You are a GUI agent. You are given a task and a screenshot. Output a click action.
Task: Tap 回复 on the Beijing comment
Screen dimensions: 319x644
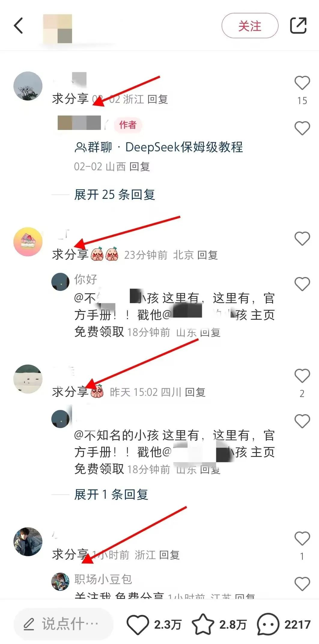(x=208, y=255)
